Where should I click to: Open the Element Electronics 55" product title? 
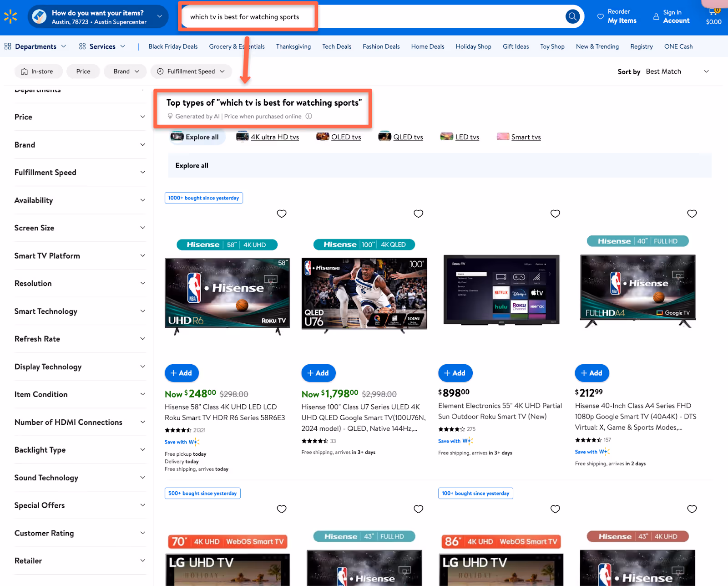click(500, 411)
